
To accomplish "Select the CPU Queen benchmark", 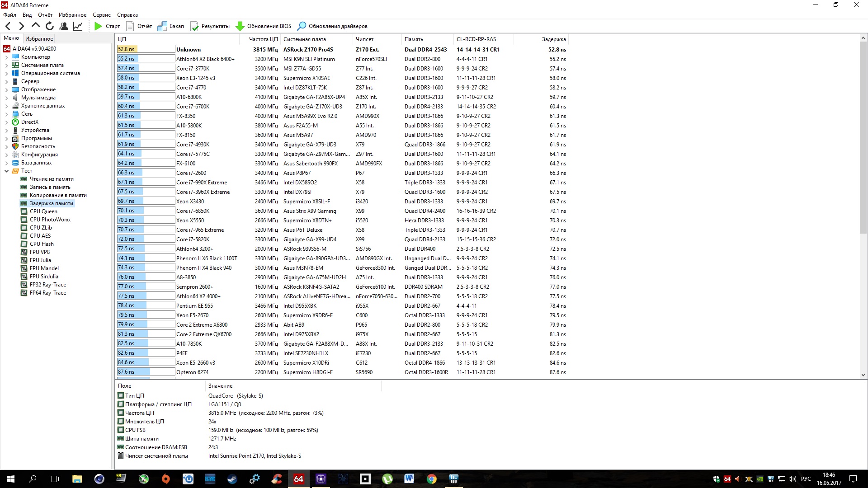I will [43, 211].
